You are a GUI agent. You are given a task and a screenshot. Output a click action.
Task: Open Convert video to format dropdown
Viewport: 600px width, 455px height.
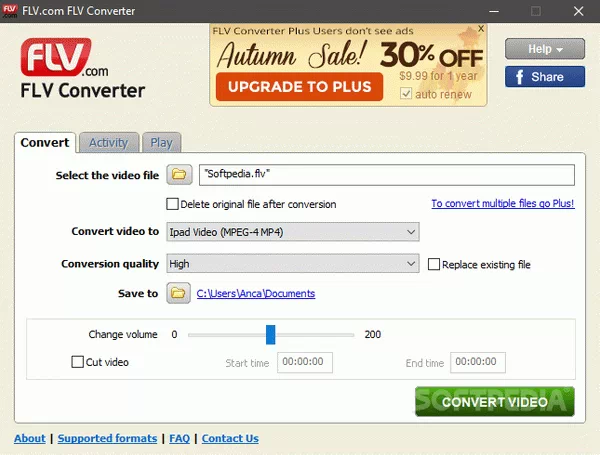[x=293, y=232]
